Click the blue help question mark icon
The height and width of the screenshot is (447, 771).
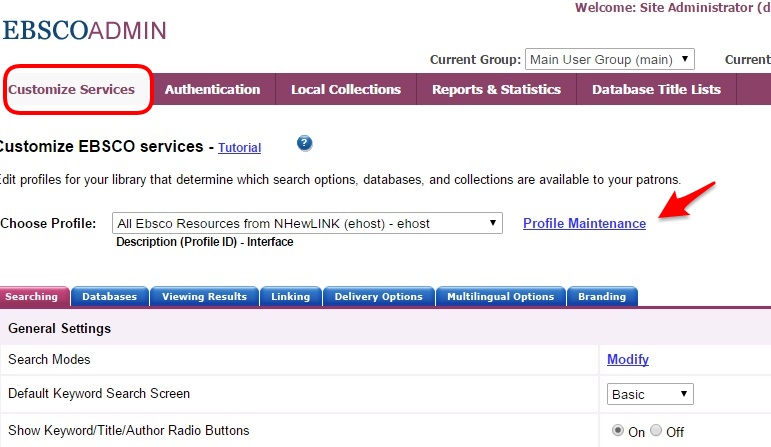304,144
